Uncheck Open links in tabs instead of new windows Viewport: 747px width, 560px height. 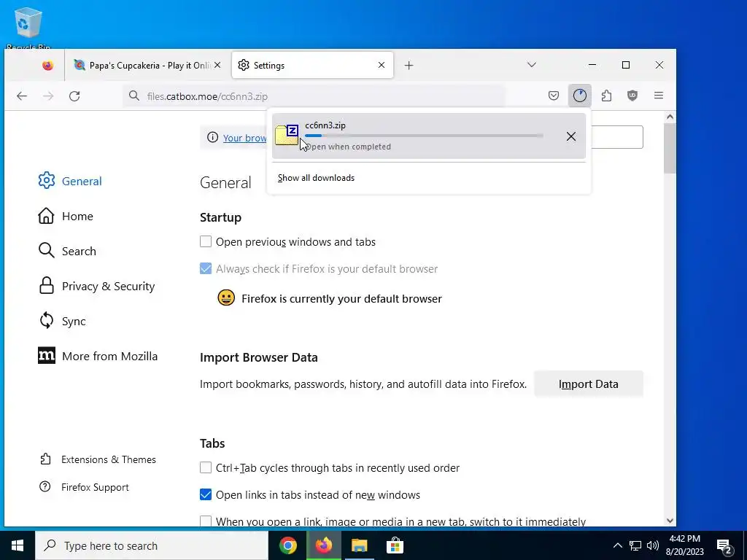tap(205, 495)
